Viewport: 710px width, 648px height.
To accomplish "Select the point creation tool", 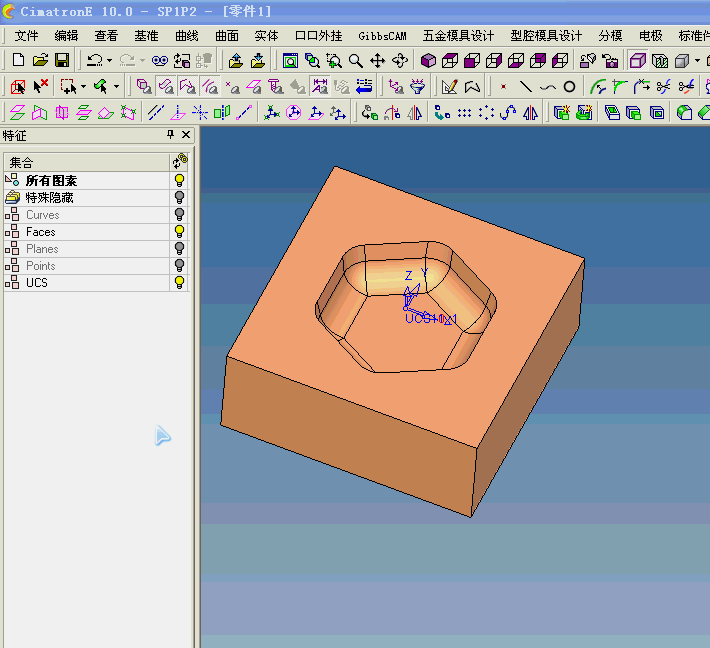I will [x=503, y=86].
